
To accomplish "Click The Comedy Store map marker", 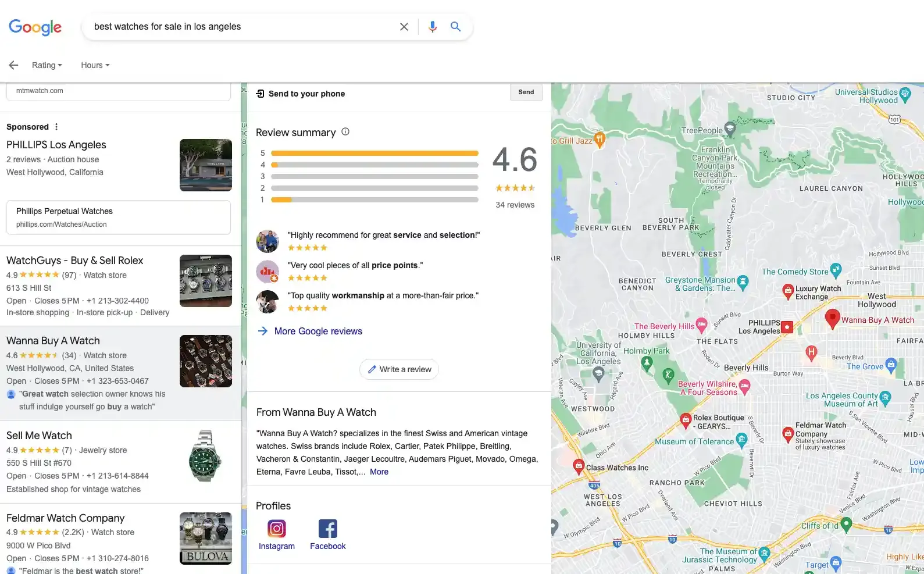I will click(x=836, y=270).
